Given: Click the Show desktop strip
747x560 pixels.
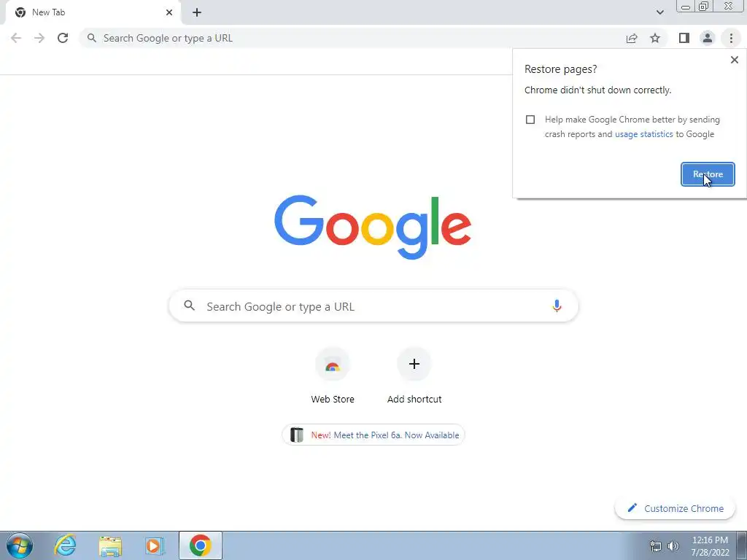Looking at the screenshot, I should click(742, 545).
